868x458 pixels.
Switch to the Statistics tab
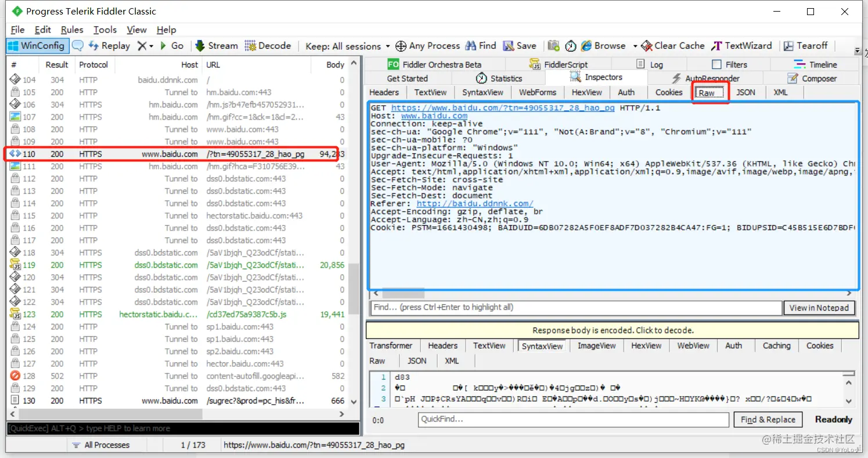[x=499, y=78]
